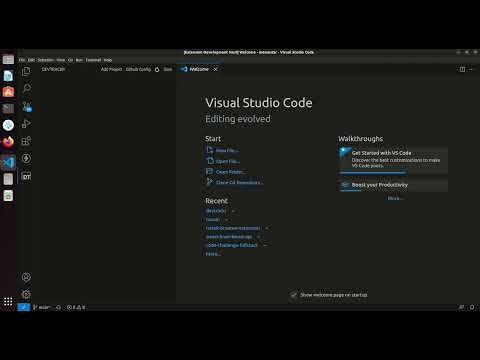Open the Edit menu
The width and height of the screenshot is (480, 360).
point(31,60)
